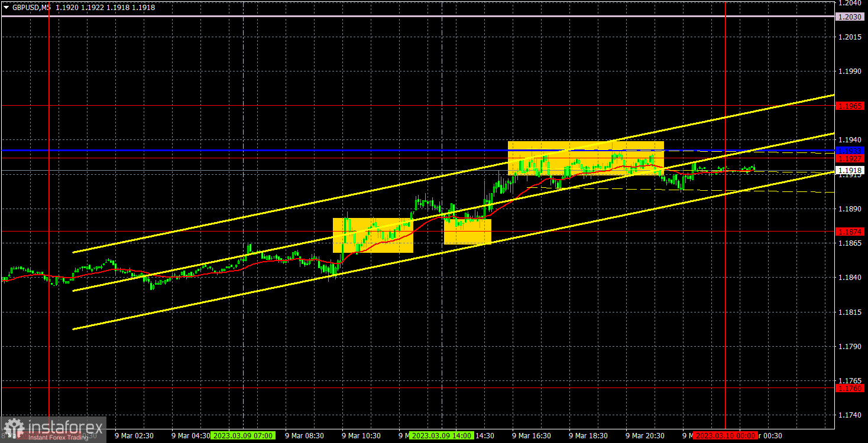This screenshot has height=443, width=868.
Task: Select the green 2023.03.09 14:00 time marker
Action: point(442,435)
